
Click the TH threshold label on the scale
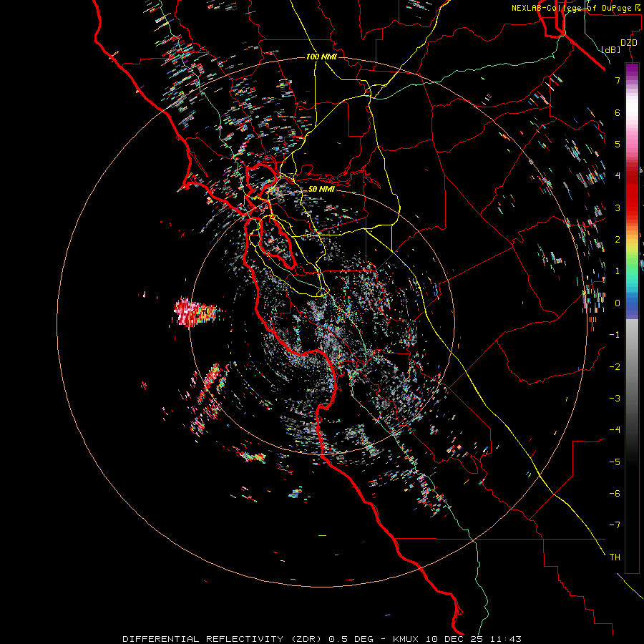[615, 557]
